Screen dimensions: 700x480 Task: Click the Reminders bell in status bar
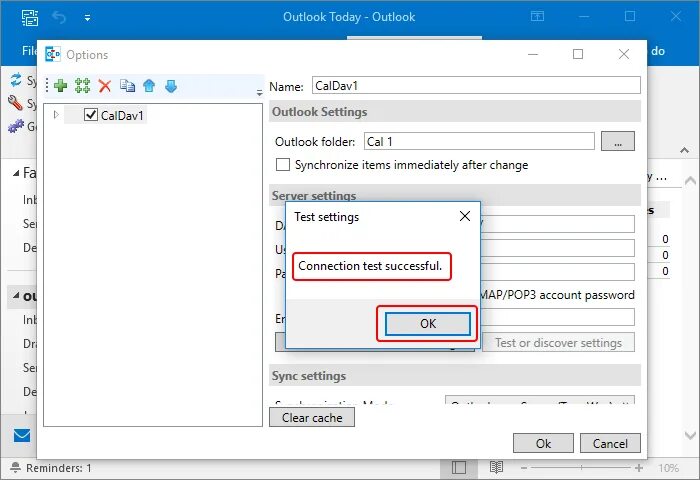[16, 467]
